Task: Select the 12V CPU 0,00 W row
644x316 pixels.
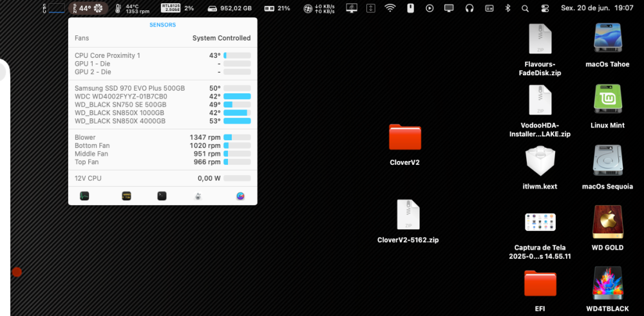Action: point(163,178)
